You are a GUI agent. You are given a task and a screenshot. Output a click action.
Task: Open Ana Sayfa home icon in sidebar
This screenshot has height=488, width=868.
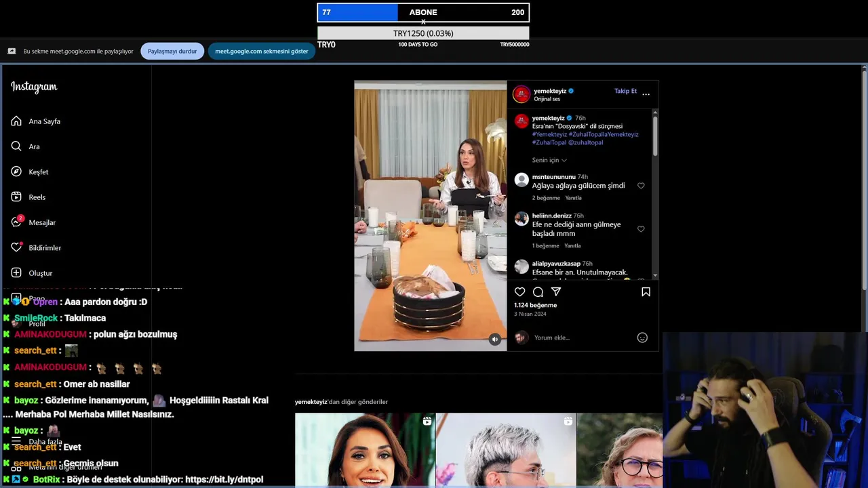coord(16,121)
